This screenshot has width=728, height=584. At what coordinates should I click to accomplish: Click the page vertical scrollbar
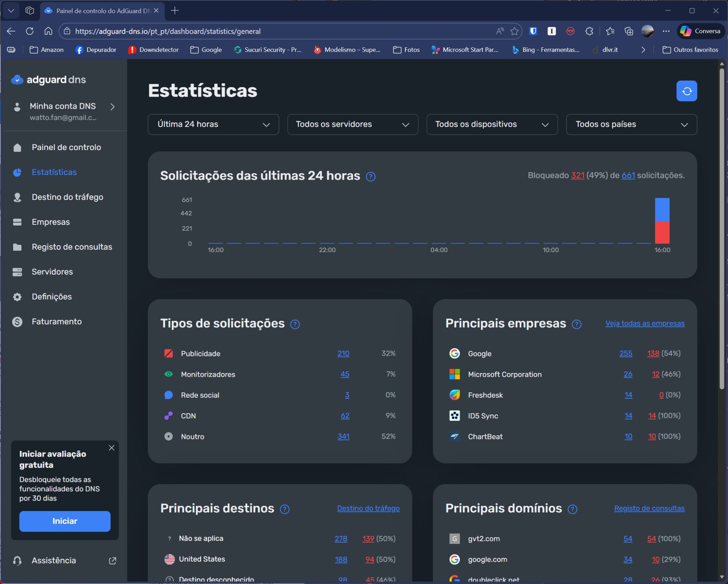click(721, 228)
